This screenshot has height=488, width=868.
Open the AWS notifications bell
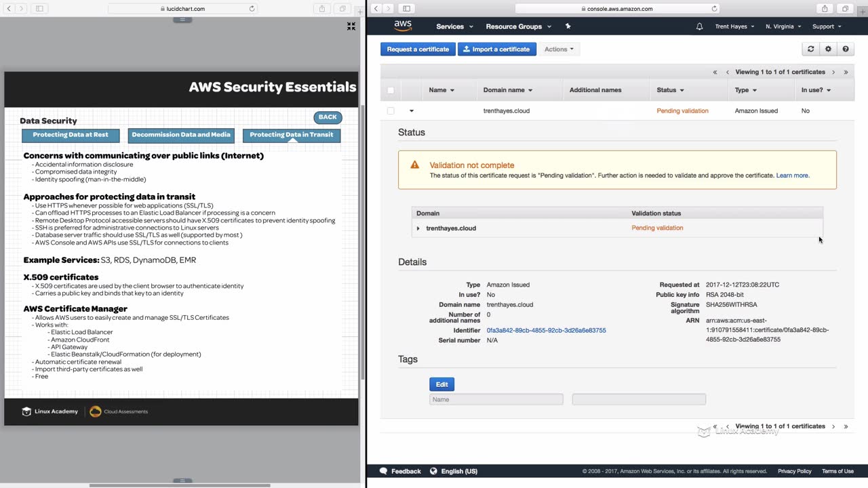pyautogui.click(x=700, y=26)
